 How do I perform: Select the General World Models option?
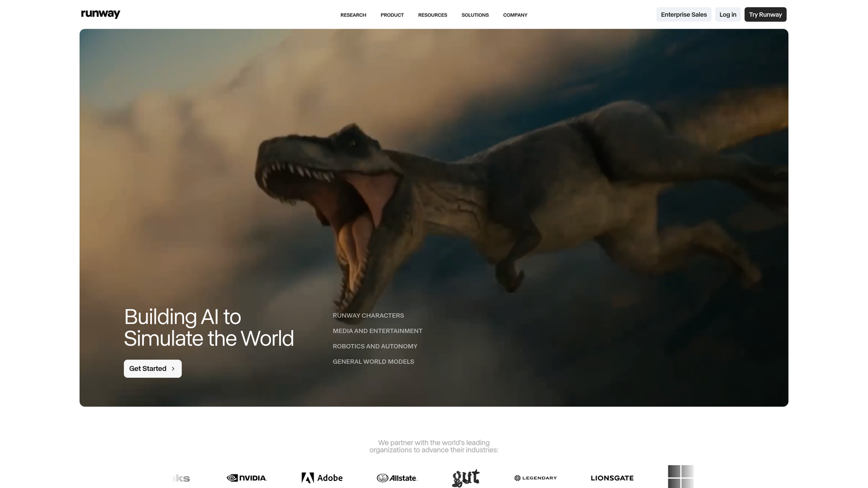click(373, 361)
